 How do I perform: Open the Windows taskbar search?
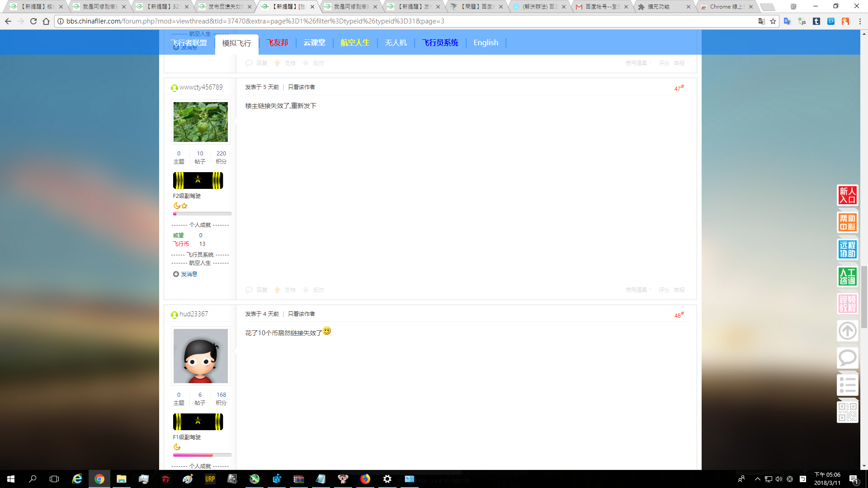33,479
